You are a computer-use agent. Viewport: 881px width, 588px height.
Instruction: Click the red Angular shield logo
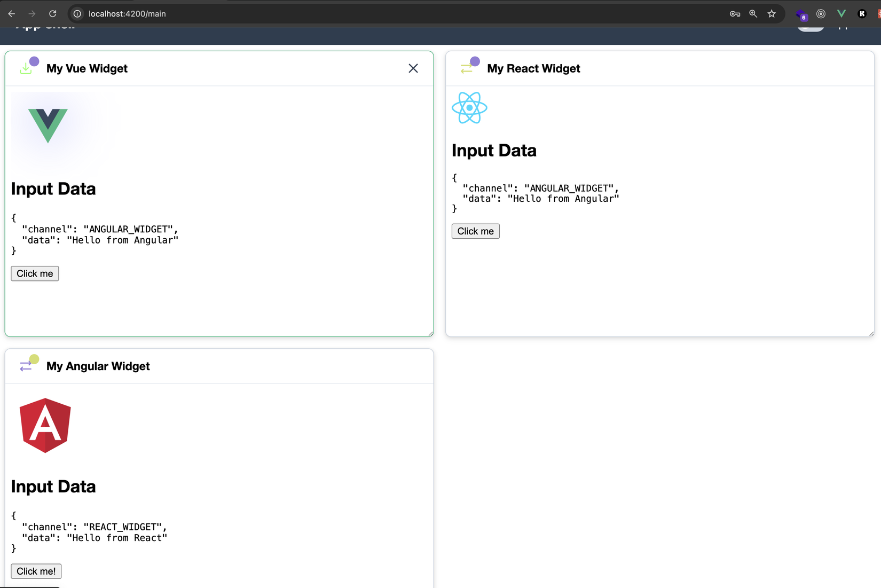45,426
